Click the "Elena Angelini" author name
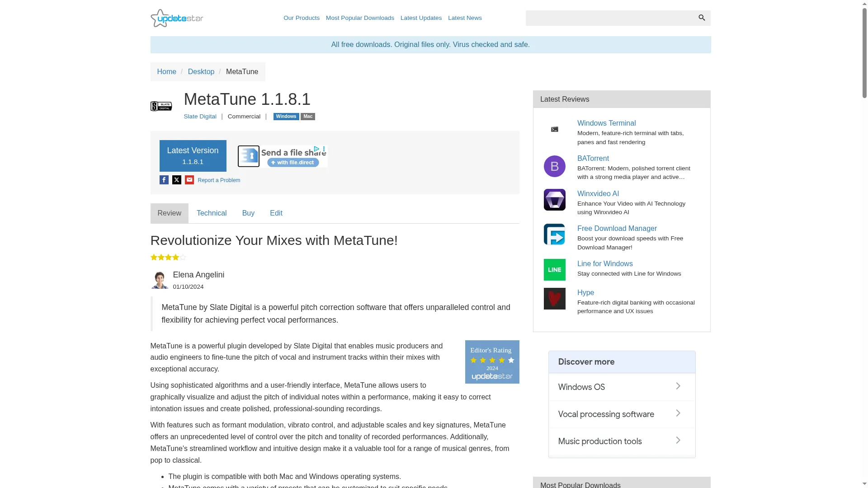 [198, 275]
